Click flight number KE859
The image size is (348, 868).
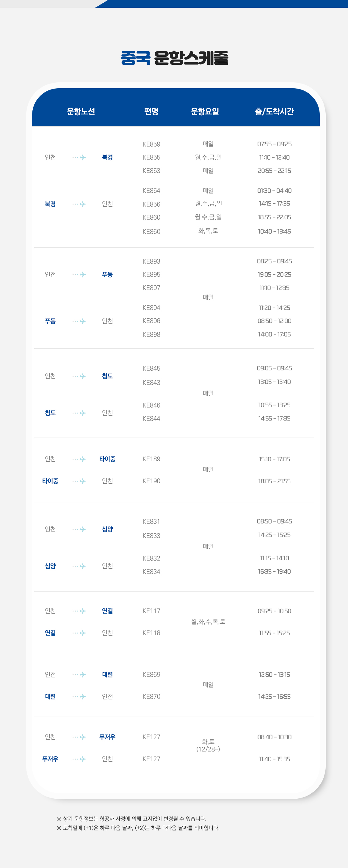pyautogui.click(x=151, y=144)
